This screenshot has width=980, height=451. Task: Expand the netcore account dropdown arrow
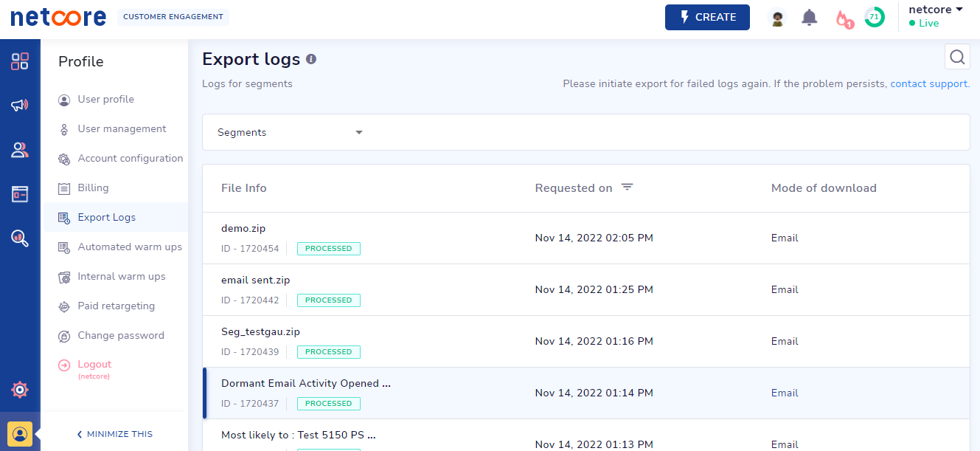(x=959, y=10)
